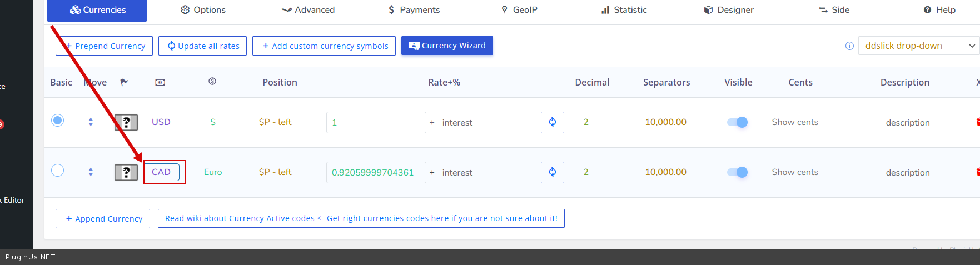This screenshot has width=980, height=265.
Task: Delete the USD currency row
Action: 977,122
